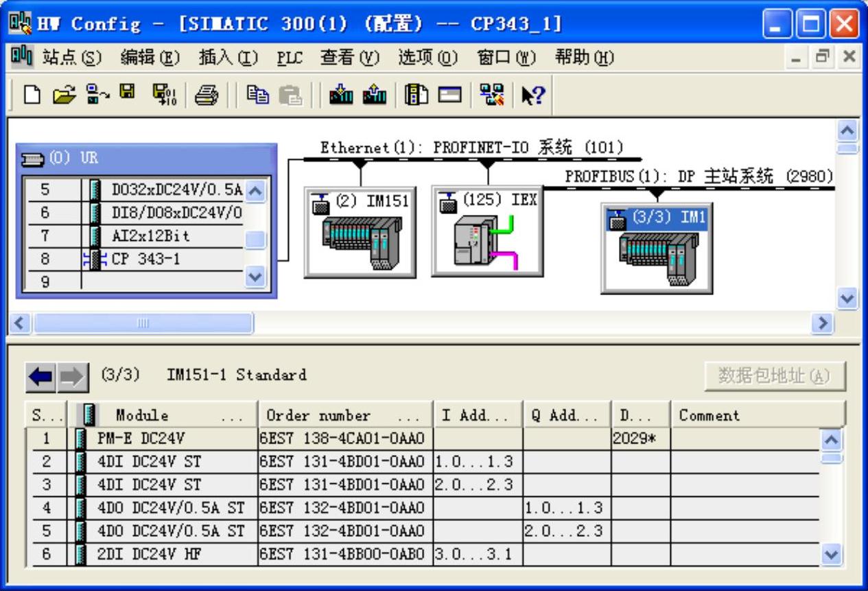The height and width of the screenshot is (591, 868).
Task: Click the Open folder toolbar icon
Action: pyautogui.click(x=64, y=95)
